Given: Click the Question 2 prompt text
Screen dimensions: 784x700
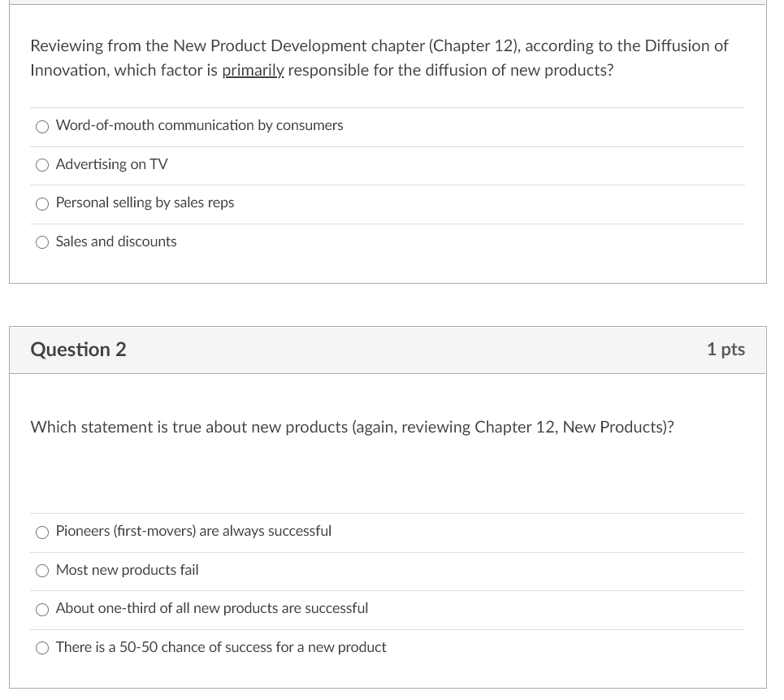Looking at the screenshot, I should [x=352, y=427].
